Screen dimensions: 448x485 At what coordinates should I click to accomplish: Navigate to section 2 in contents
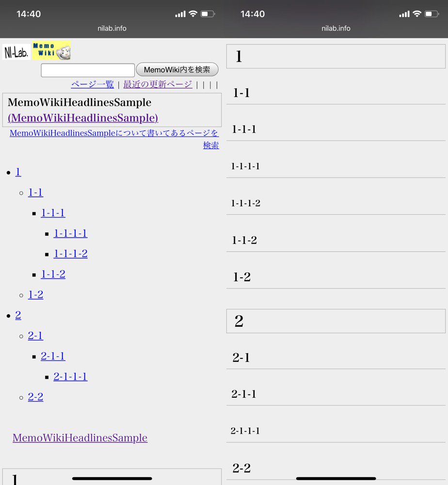[x=18, y=315]
